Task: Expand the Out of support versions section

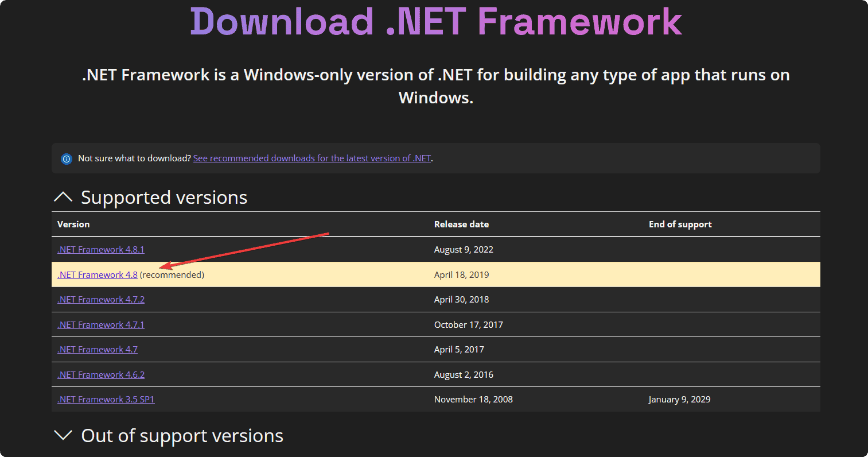Action: [63, 435]
